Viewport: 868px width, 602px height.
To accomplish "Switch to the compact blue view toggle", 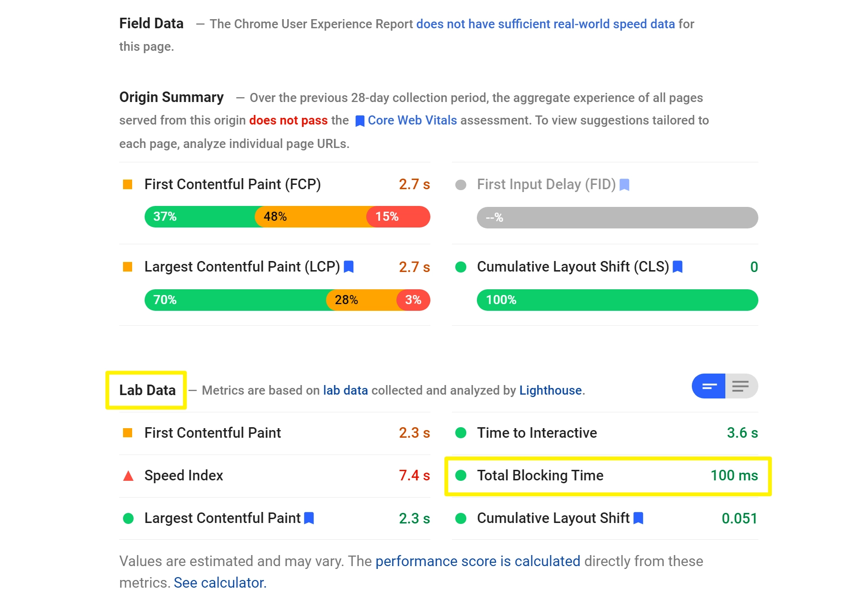I will [x=709, y=386].
